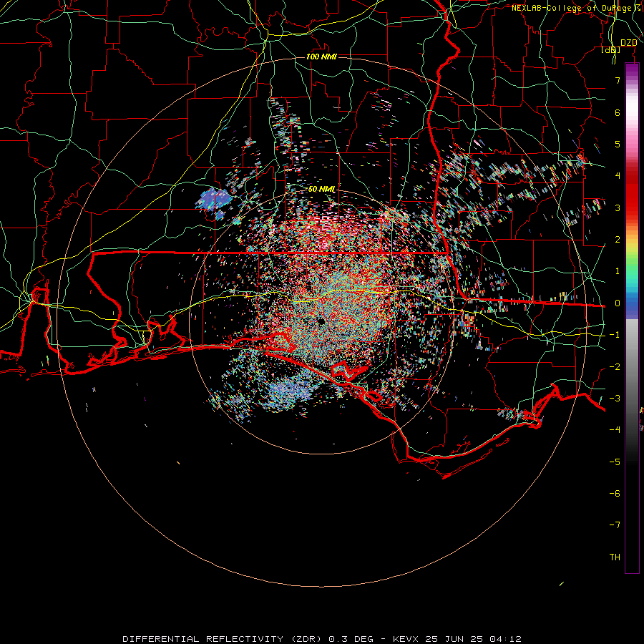Click the '3' value on the color scale
644x644 pixels.
tap(618, 208)
